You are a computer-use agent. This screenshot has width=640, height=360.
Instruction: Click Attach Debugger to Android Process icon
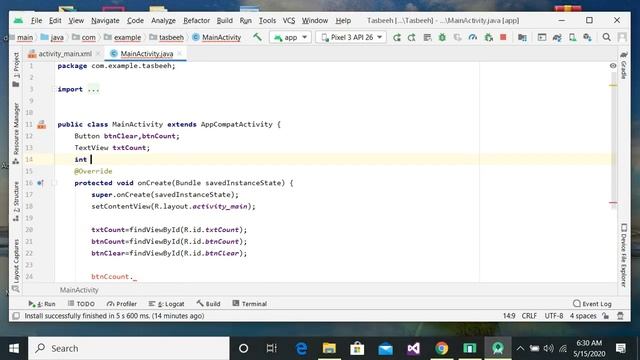(x=488, y=38)
